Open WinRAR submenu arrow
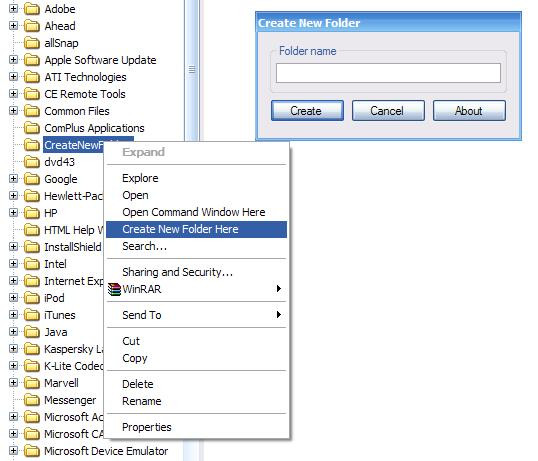 279,289
